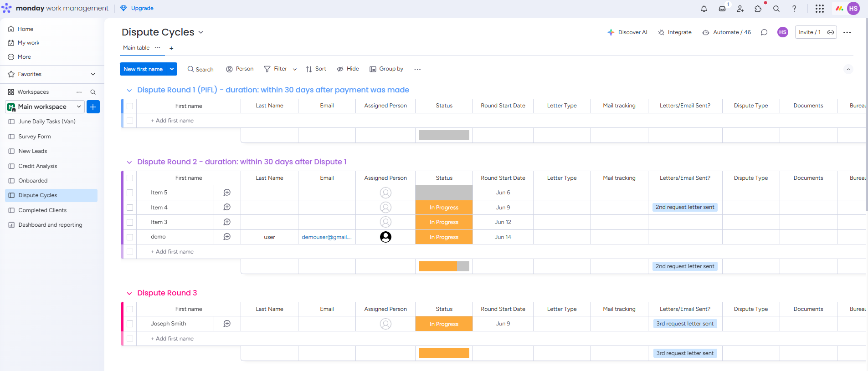Image resolution: width=868 pixels, height=371 pixels.
Task: Check the checkbox for Joseph Smith row
Action: [x=130, y=324]
